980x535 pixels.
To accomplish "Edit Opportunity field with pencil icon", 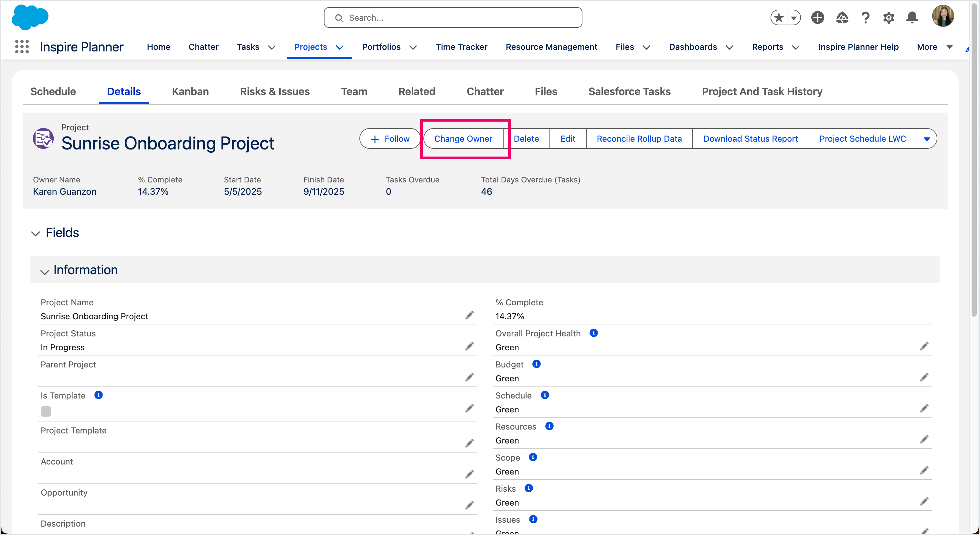I will click(x=469, y=505).
